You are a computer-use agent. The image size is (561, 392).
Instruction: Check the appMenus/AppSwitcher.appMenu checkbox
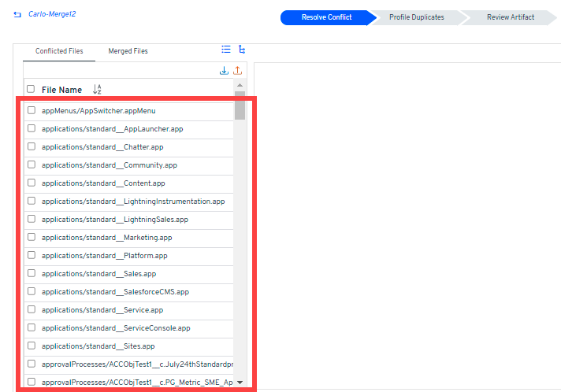[x=32, y=111]
